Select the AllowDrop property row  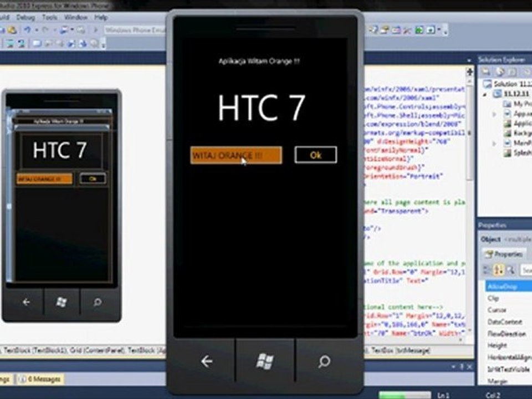tap(509, 287)
